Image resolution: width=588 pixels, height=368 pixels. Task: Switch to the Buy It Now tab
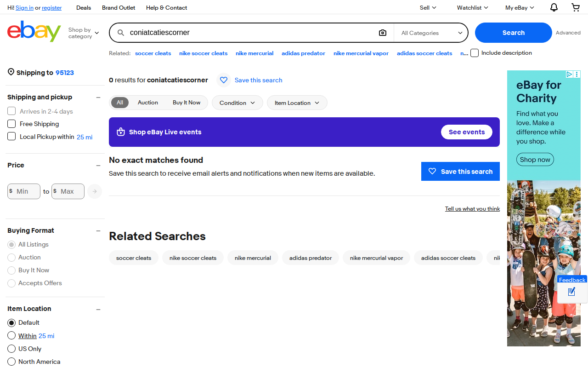tap(187, 103)
